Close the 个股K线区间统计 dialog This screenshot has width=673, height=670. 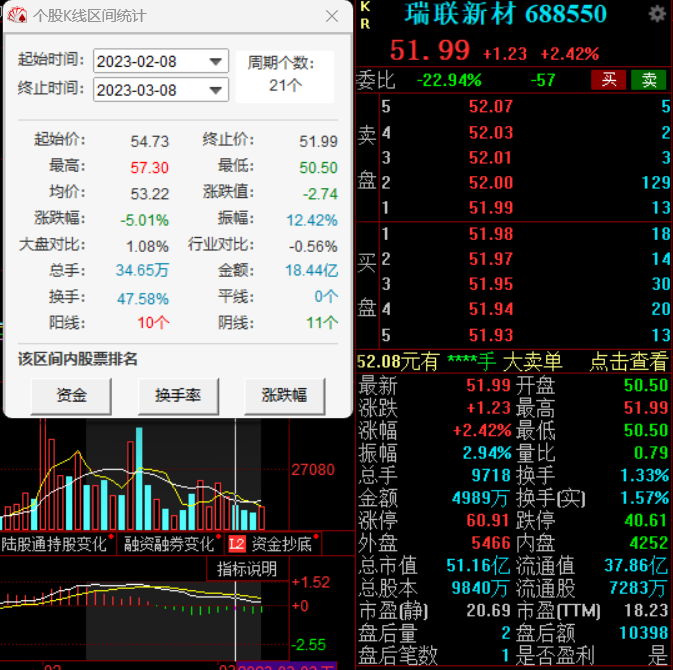pyautogui.click(x=332, y=16)
